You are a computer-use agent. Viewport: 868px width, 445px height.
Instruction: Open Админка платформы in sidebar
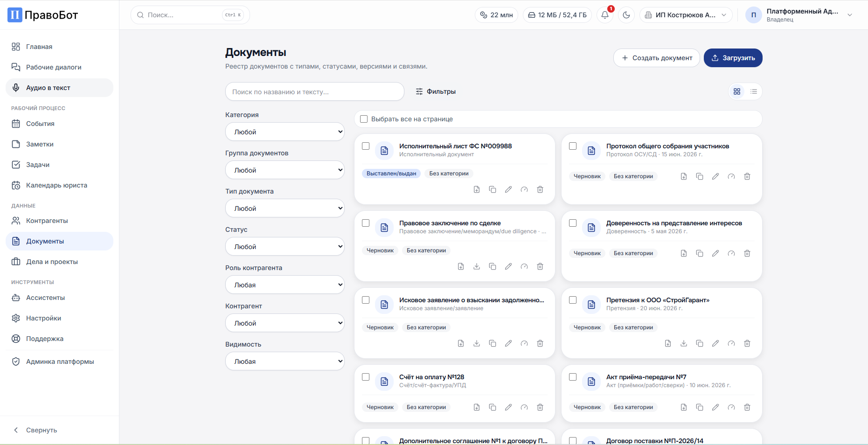click(59, 362)
